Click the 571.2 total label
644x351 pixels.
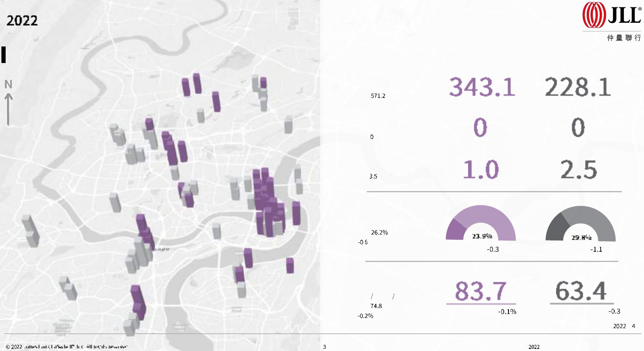pyautogui.click(x=378, y=96)
